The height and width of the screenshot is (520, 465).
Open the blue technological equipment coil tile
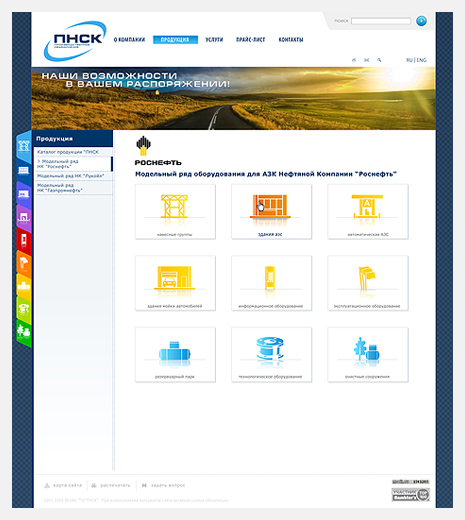pos(271,354)
